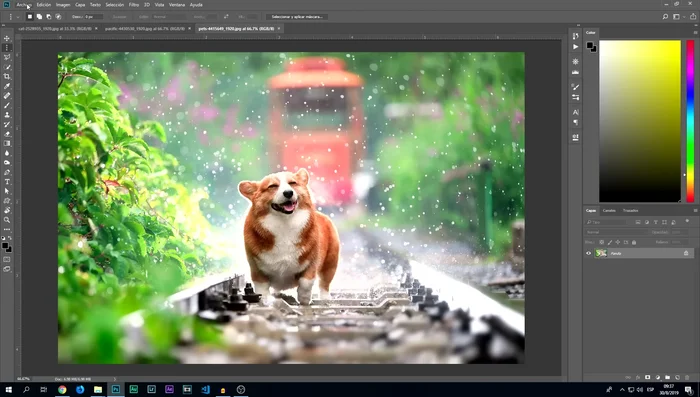Open the Edición menu

pyautogui.click(x=44, y=5)
